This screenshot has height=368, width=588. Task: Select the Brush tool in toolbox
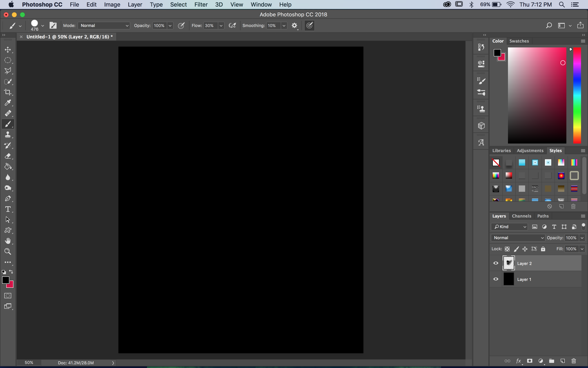click(x=8, y=124)
